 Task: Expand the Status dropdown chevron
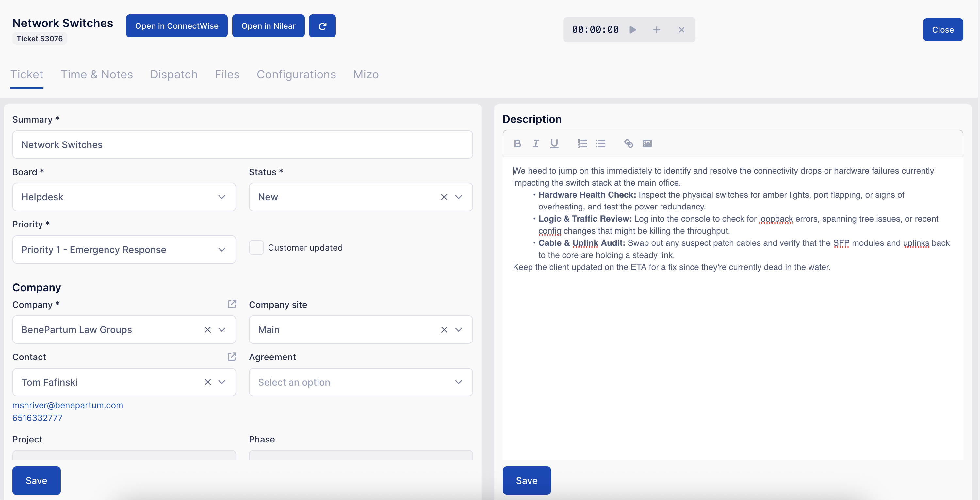click(x=458, y=197)
